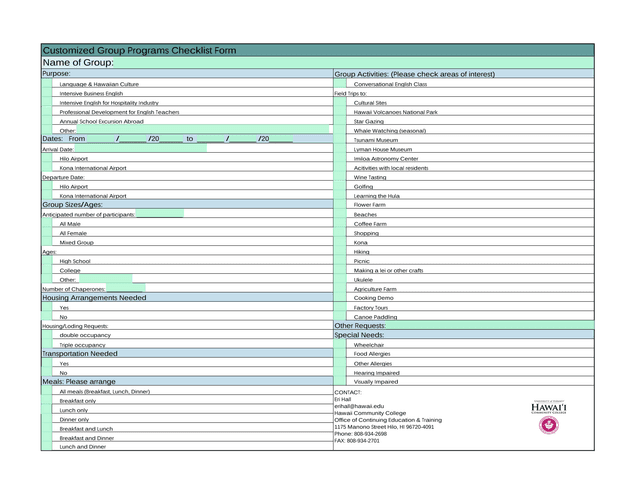Check the Food Allergies special need box
This screenshot has height=494, width=640.
pyautogui.click(x=341, y=353)
